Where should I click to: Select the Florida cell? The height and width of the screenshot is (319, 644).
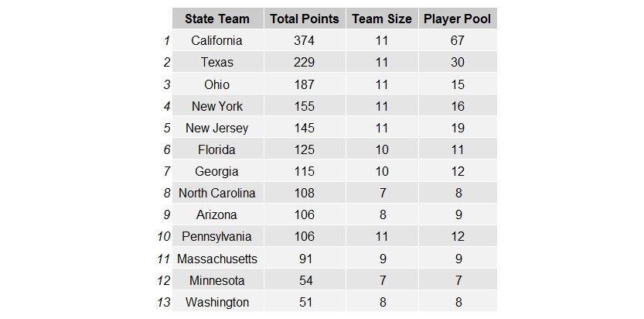click(x=217, y=149)
